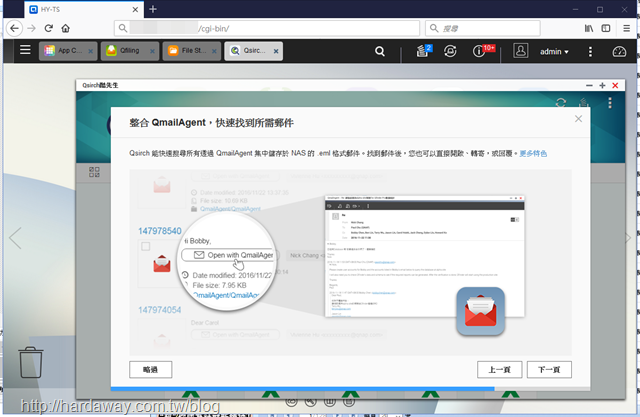Open QTS search magnifier
Viewport: 640px width, 417px height.
380,51
